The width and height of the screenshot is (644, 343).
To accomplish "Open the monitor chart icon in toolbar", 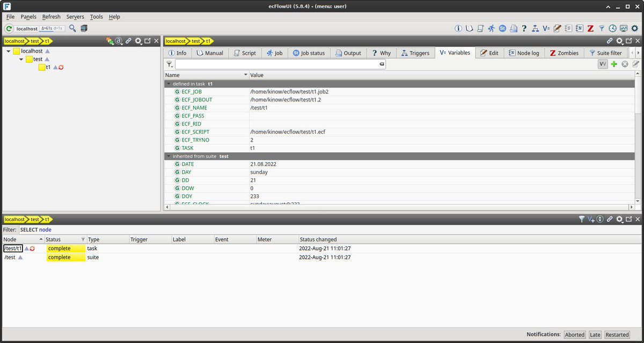I will point(623,28).
